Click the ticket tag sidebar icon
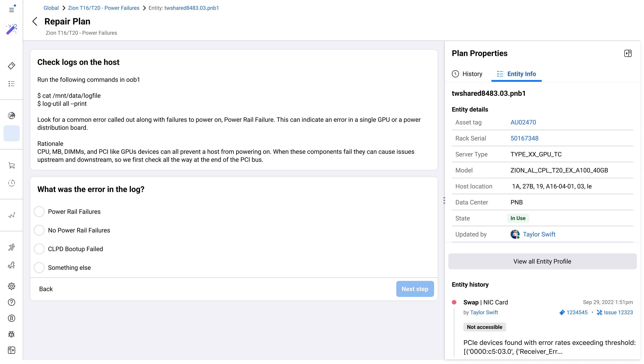The width and height of the screenshot is (644, 364). click(12, 66)
